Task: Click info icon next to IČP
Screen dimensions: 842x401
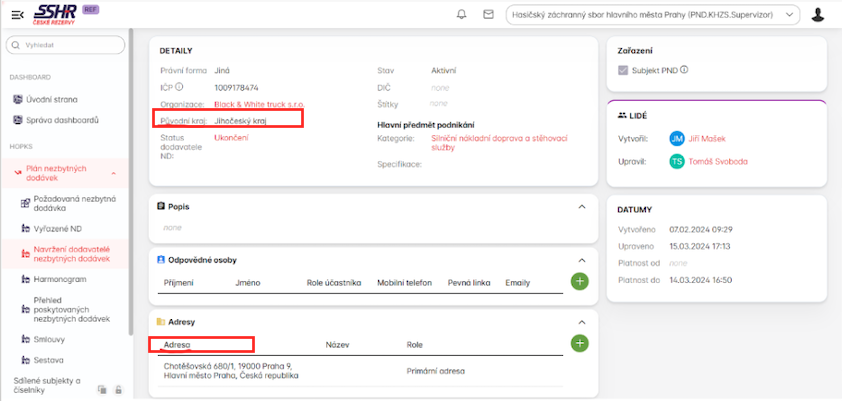Action: coord(179,87)
